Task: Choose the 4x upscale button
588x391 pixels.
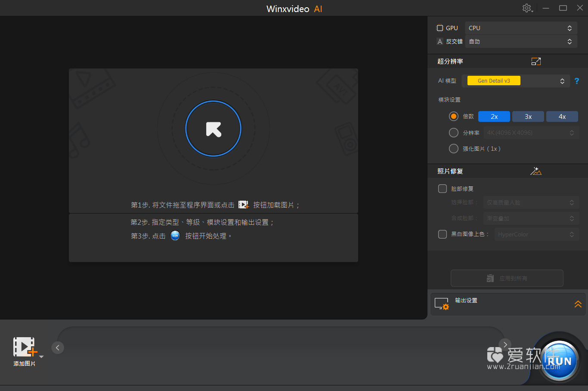Action: pos(562,117)
